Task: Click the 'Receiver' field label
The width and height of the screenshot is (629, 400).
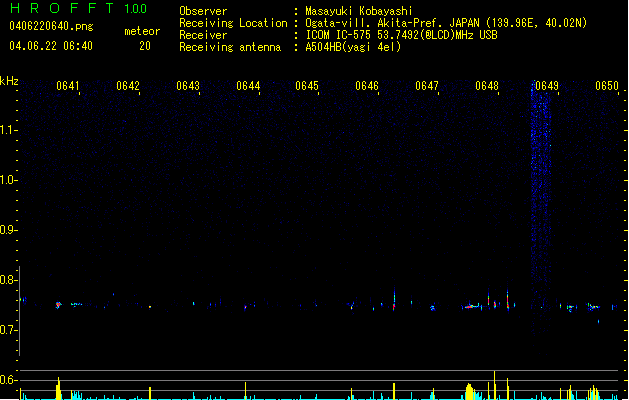Action: click(x=203, y=35)
